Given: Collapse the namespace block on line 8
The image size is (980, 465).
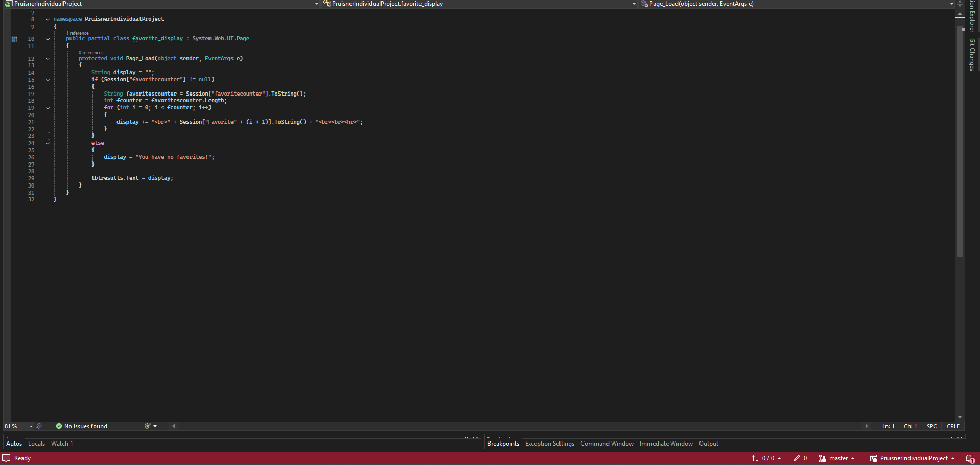Looking at the screenshot, I should [48, 19].
